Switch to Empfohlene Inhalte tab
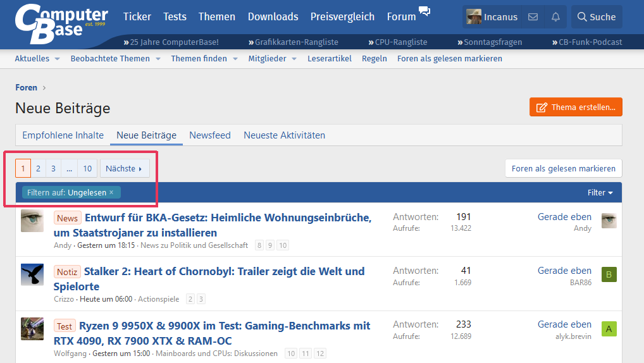 [63, 135]
